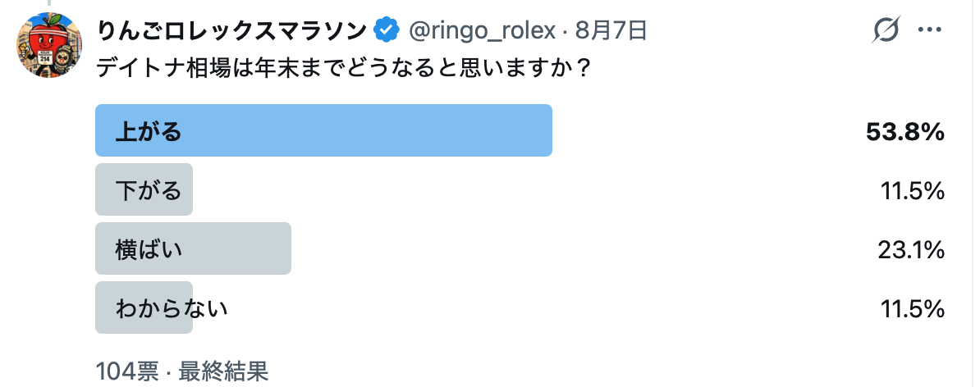Select the 横ばい poll option bar

tap(193, 248)
